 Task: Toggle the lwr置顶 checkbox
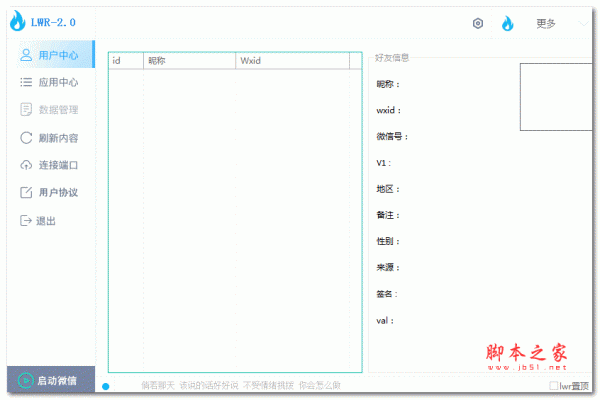(553, 385)
